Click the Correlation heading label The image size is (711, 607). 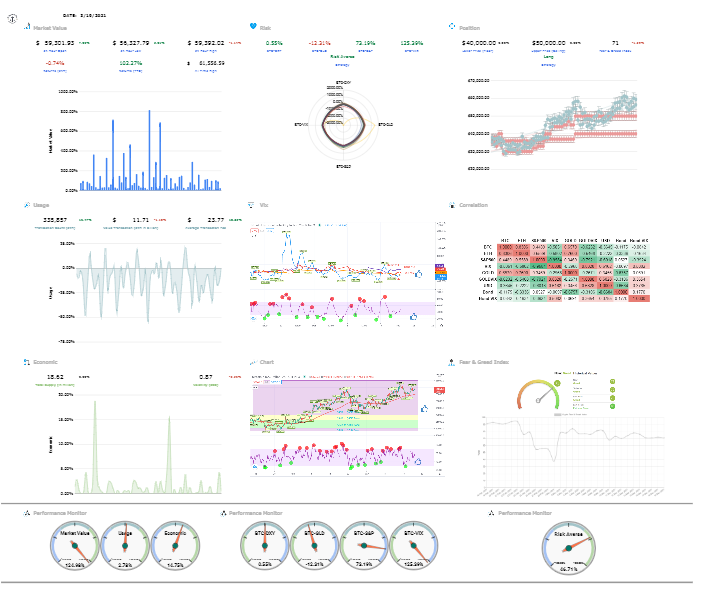[473, 205]
